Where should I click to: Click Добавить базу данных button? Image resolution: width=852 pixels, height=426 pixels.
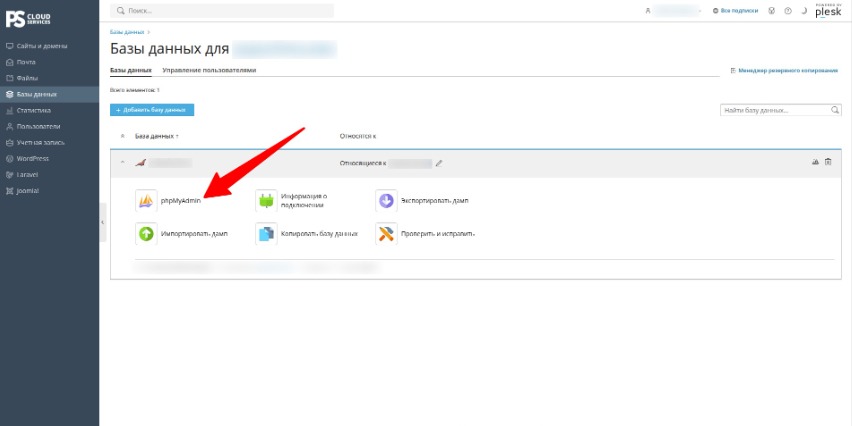click(152, 110)
